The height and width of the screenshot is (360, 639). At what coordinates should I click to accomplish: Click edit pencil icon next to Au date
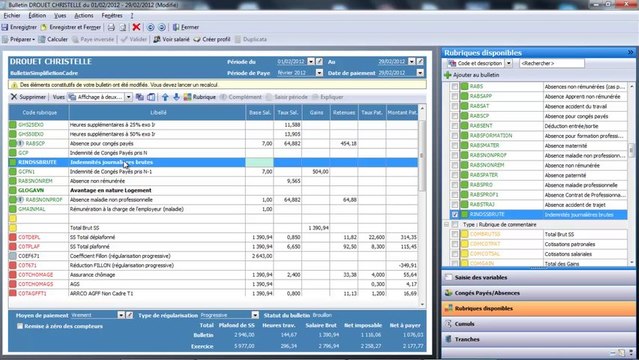[420, 62]
